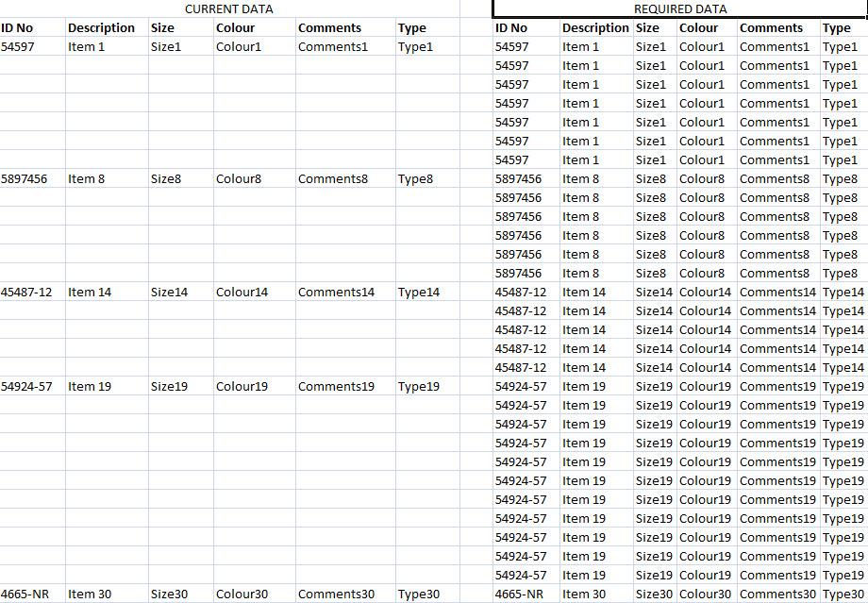Click Comments30 cell in Required Data table
Image resolution: width=868 pixels, height=603 pixels.
pyautogui.click(x=777, y=594)
